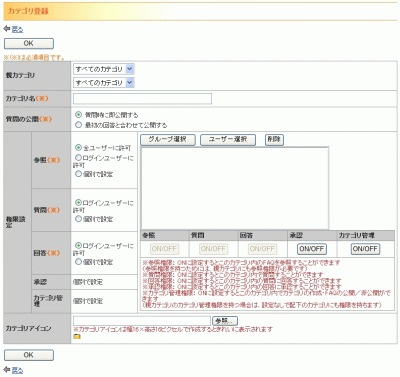This screenshot has width=400, height=377.
Task: Open the bottom 戻る link
Action: click(17, 370)
